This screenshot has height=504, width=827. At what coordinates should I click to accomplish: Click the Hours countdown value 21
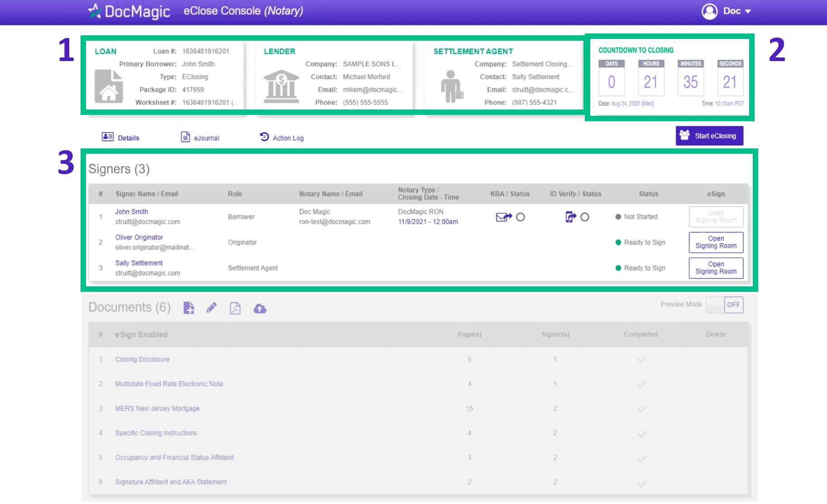pos(651,82)
